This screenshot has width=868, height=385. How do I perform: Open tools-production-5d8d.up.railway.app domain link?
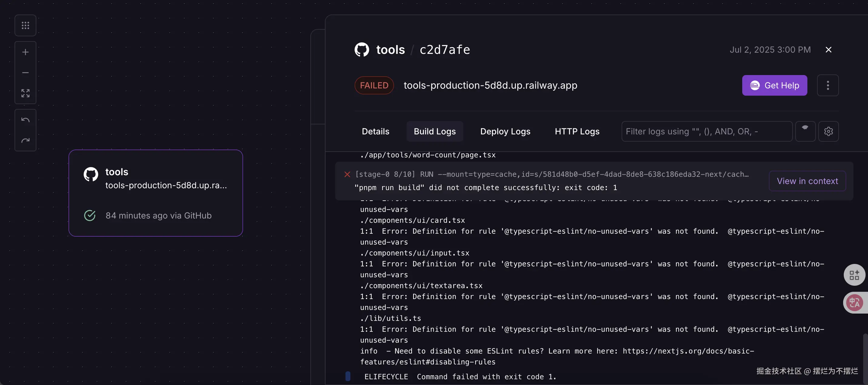490,85
